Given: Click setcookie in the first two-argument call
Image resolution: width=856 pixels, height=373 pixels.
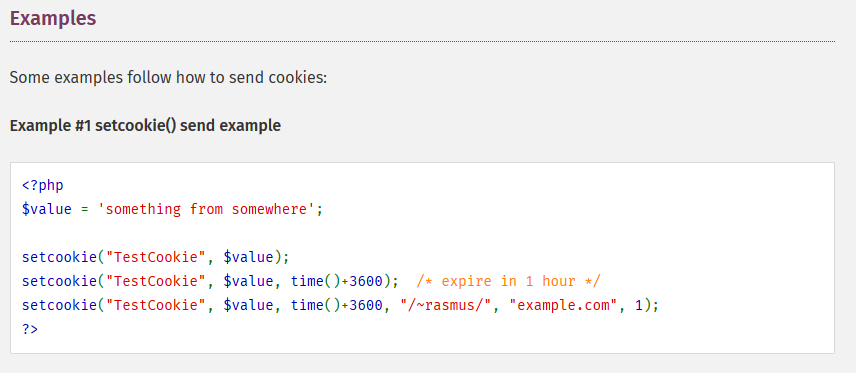Looking at the screenshot, I should [x=60, y=257].
